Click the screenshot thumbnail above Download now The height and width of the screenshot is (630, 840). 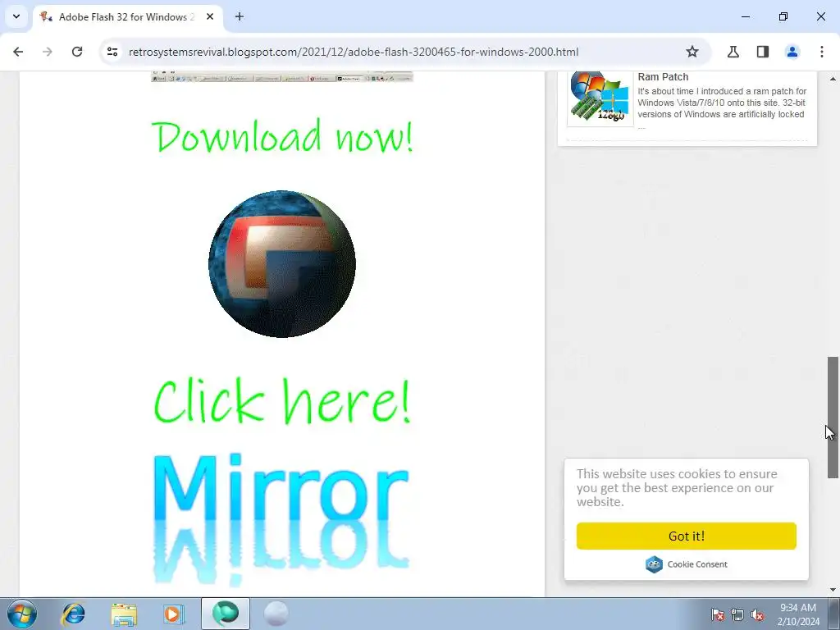tap(282, 76)
